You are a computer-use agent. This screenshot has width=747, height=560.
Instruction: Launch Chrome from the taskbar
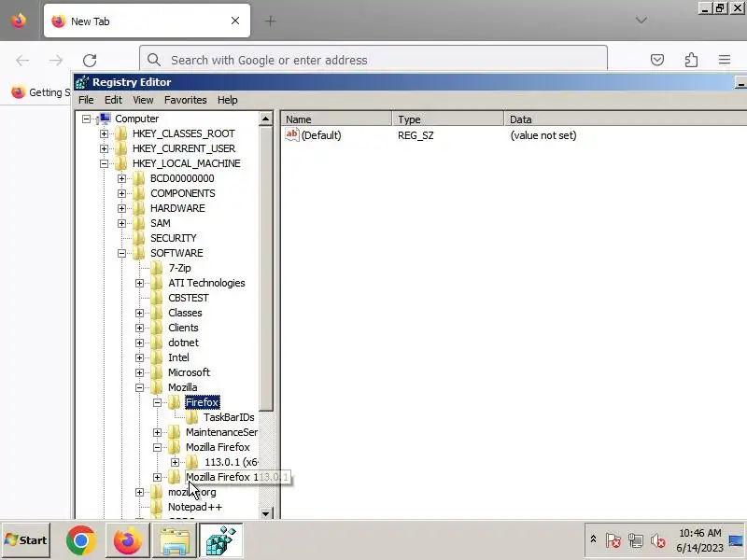(x=80, y=540)
